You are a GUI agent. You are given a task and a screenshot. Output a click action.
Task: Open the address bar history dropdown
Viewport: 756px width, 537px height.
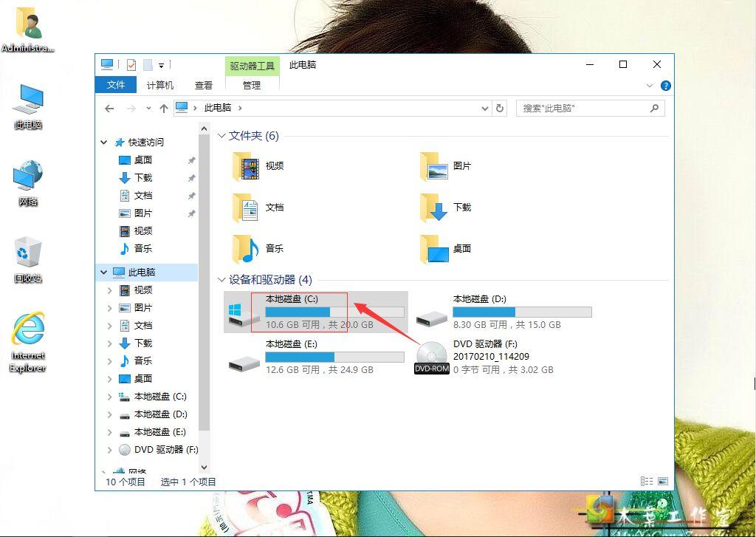pos(485,109)
